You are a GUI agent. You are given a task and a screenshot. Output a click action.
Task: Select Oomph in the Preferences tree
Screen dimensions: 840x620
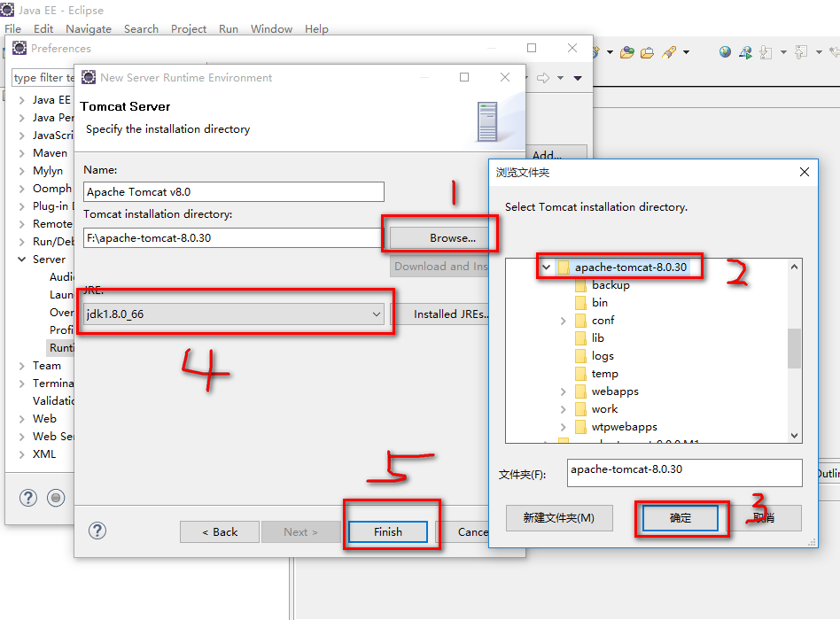tap(52, 189)
